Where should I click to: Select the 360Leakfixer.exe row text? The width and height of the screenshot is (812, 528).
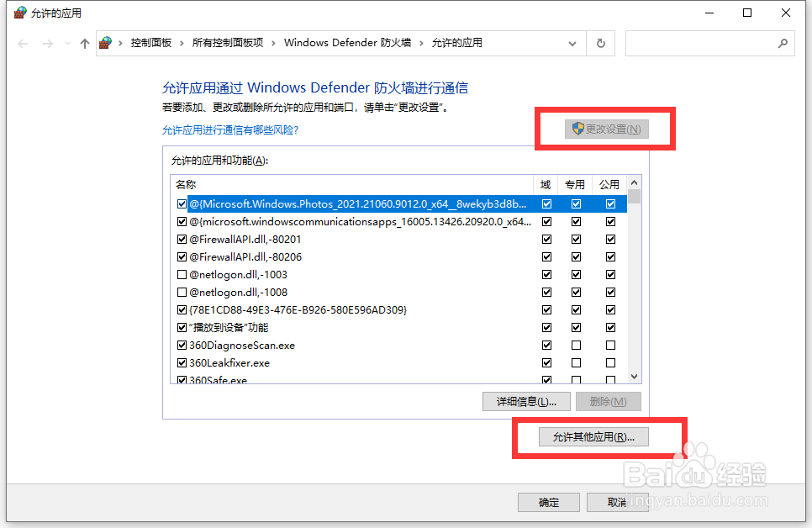[229, 362]
